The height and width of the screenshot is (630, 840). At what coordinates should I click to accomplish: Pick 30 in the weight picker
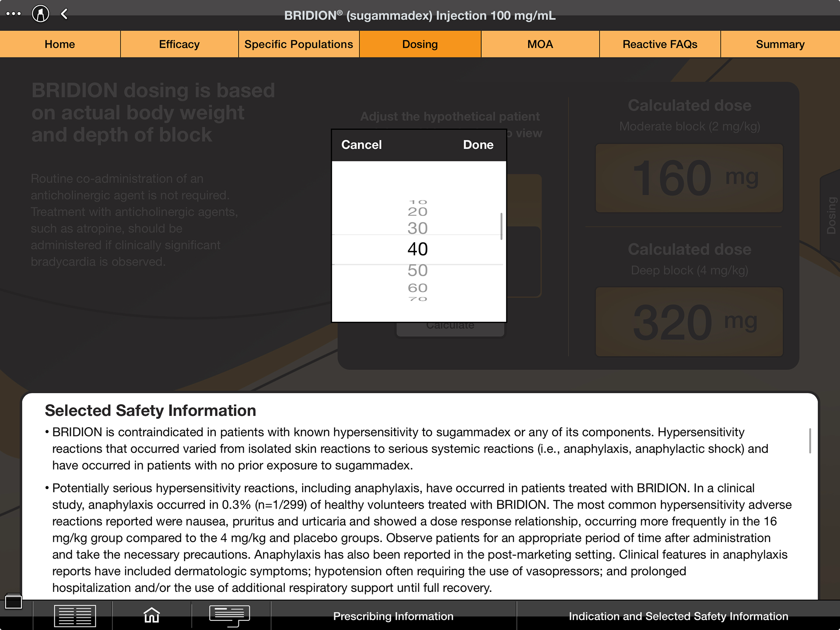tap(417, 228)
